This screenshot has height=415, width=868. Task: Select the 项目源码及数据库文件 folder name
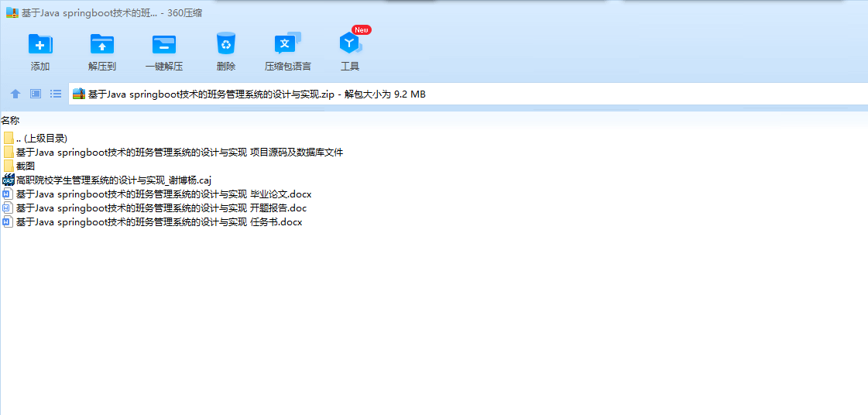coord(180,153)
